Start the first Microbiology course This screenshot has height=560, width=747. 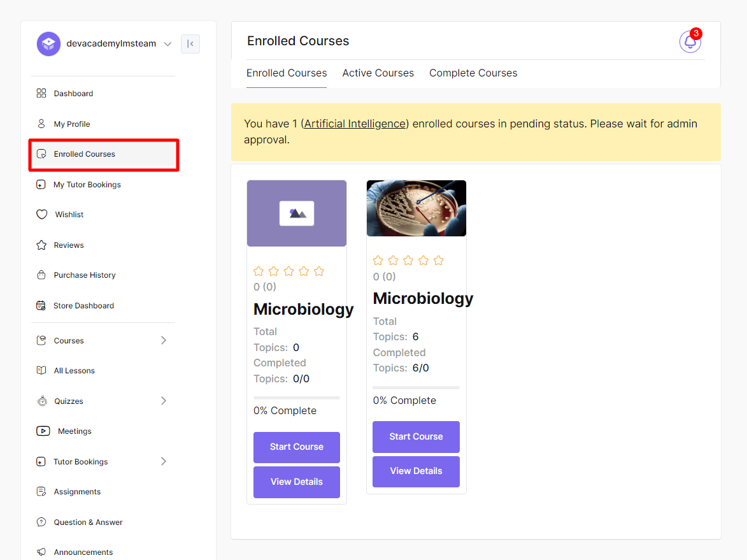(x=296, y=447)
